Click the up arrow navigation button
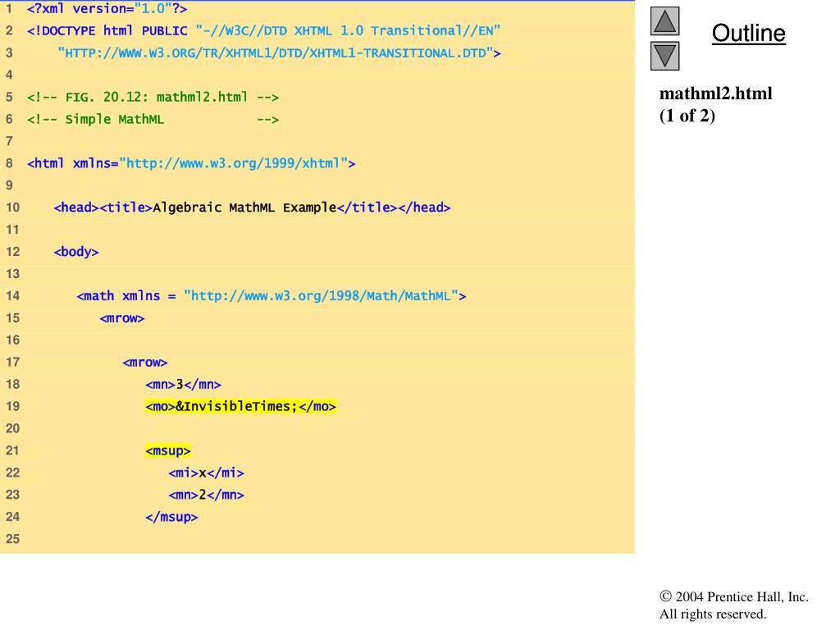The image size is (840, 630). pyautogui.click(x=664, y=21)
